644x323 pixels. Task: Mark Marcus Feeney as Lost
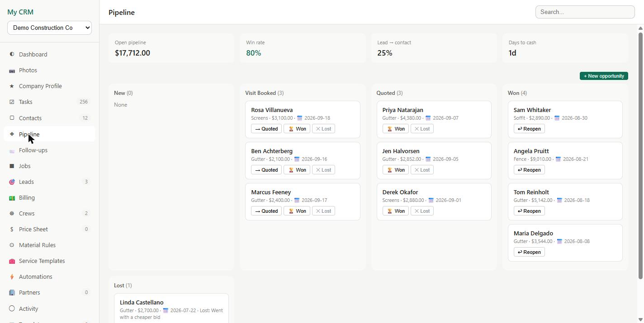coord(323,211)
